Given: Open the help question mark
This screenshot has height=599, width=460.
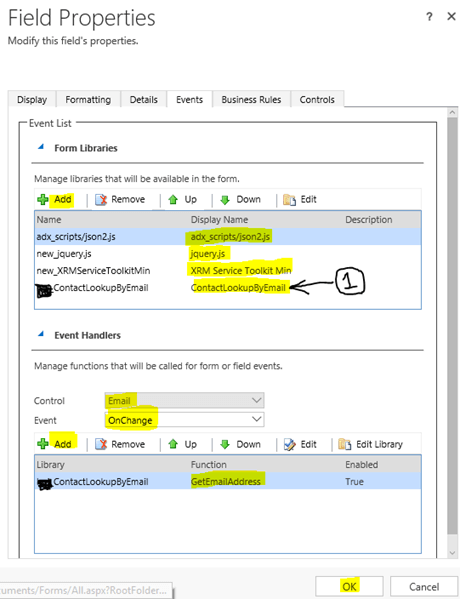Looking at the screenshot, I should point(429,16).
